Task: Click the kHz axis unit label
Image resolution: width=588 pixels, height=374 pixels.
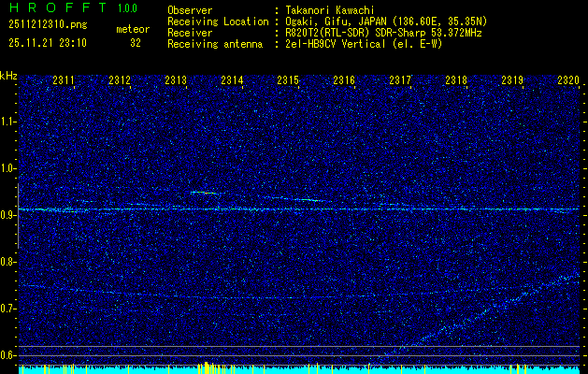Action: pyautogui.click(x=8, y=76)
